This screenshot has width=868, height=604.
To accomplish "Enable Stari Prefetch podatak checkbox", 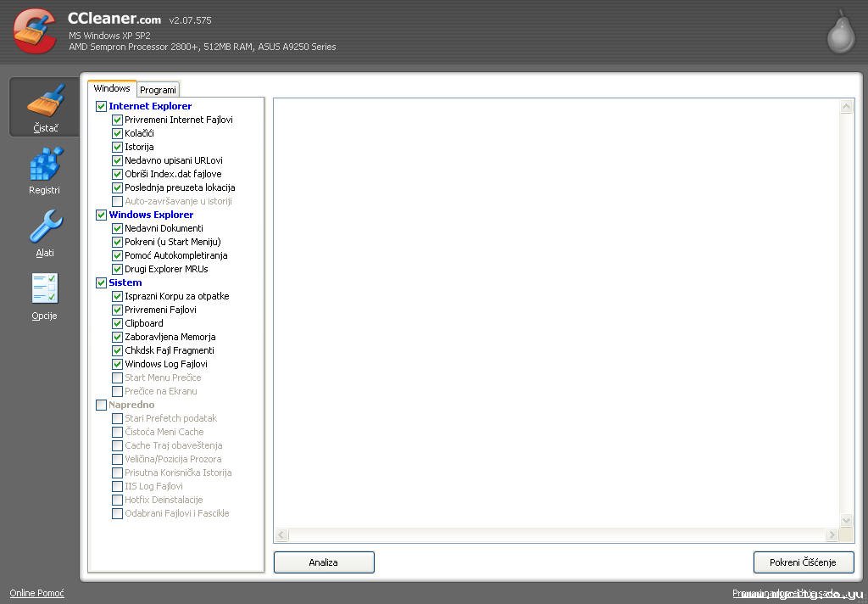I will tap(117, 418).
